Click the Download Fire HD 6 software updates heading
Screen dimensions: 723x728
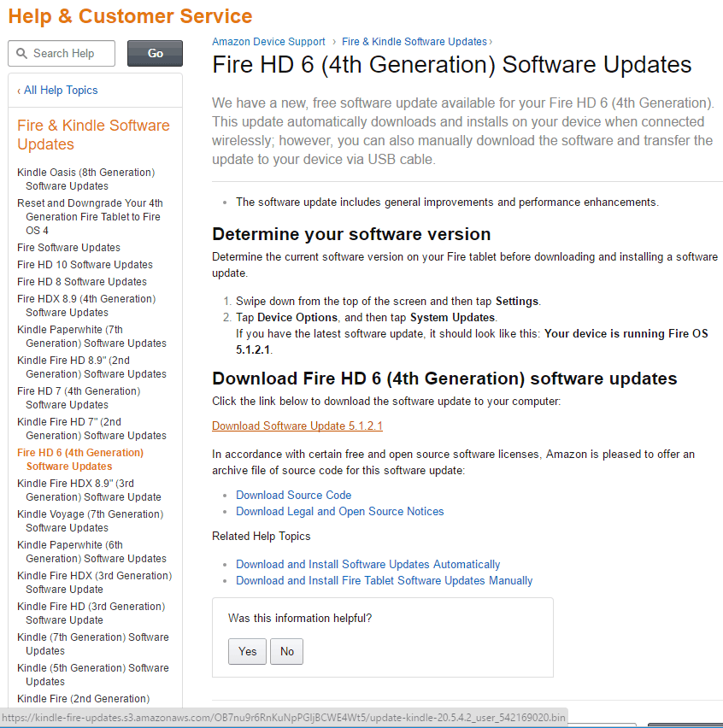(x=444, y=379)
